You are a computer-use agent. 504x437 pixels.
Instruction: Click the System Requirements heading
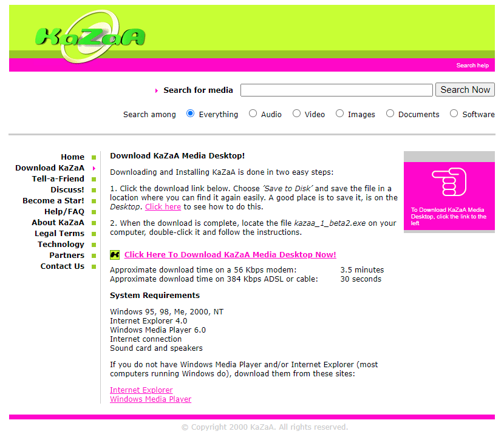click(x=155, y=296)
